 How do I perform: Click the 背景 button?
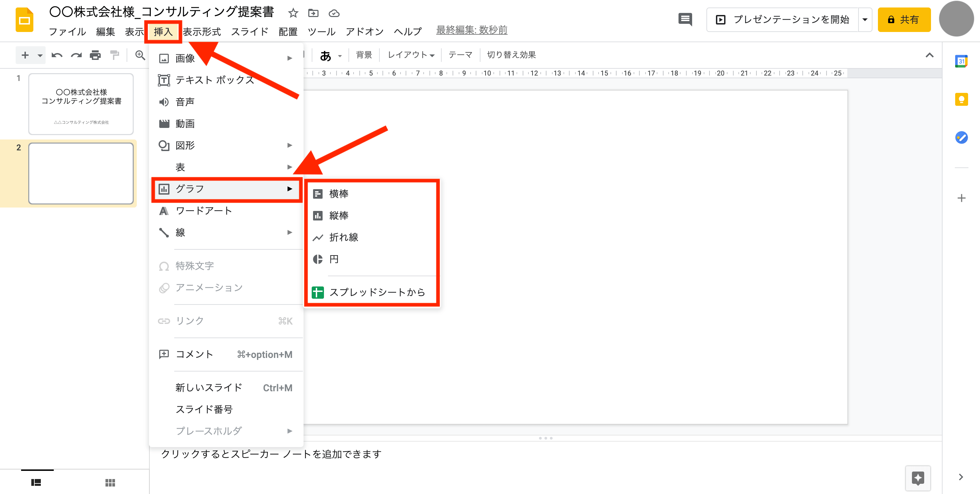point(364,55)
